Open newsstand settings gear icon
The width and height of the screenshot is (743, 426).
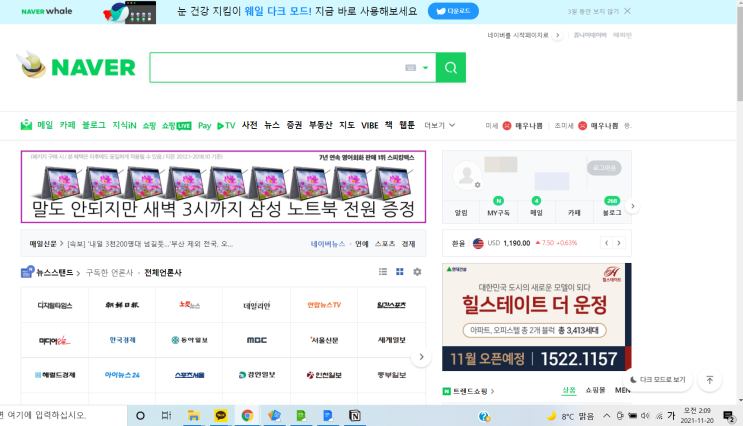point(417,272)
